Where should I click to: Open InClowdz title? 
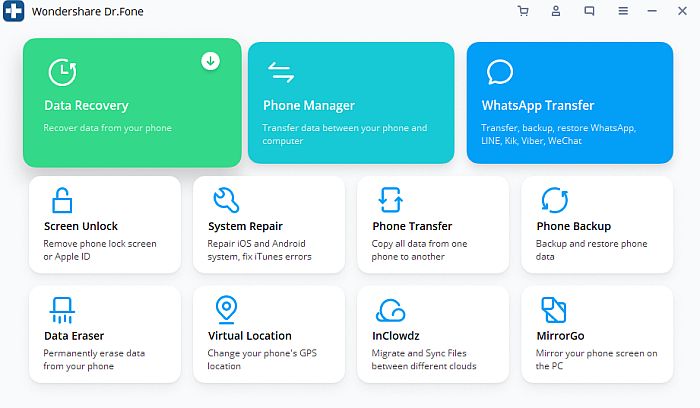[396, 336]
